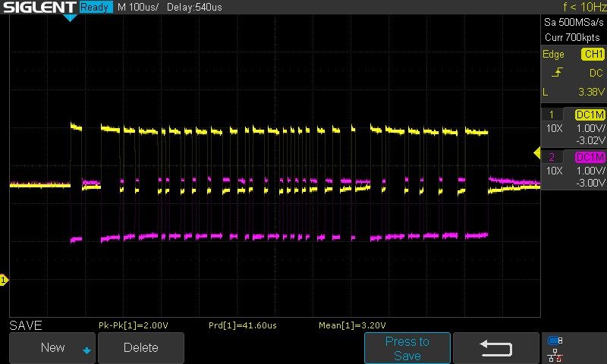Click the blue trigger position marker
Image resolution: width=607 pixels, height=364 pixels.
point(70,17)
